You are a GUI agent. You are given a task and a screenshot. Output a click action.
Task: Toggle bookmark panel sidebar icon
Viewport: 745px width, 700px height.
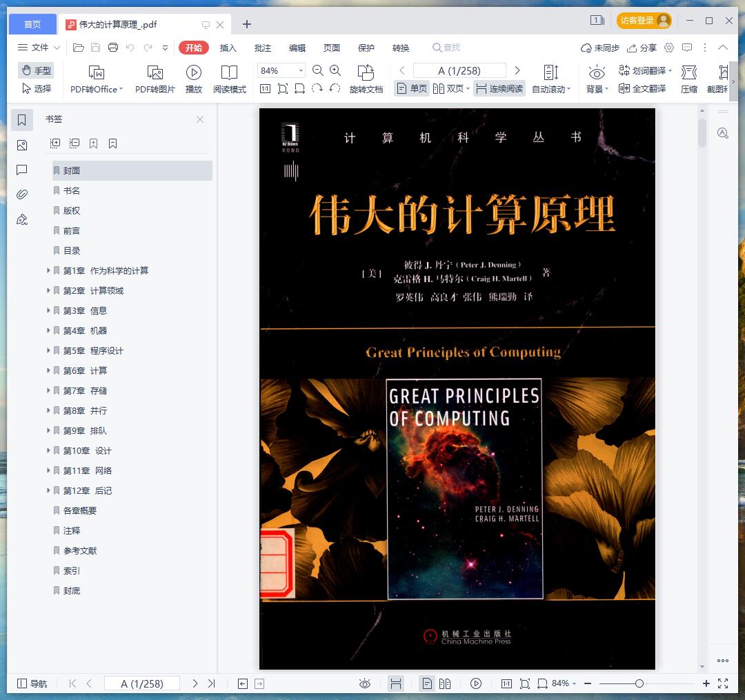(x=22, y=120)
